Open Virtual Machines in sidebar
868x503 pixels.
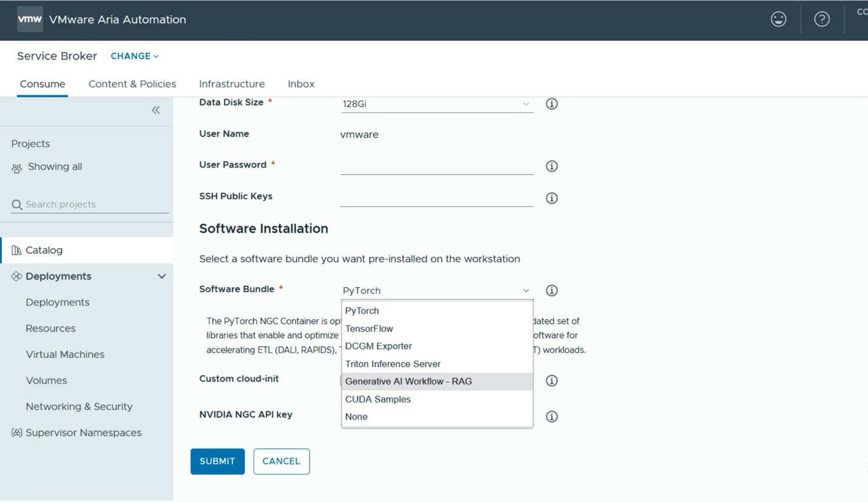click(x=65, y=355)
